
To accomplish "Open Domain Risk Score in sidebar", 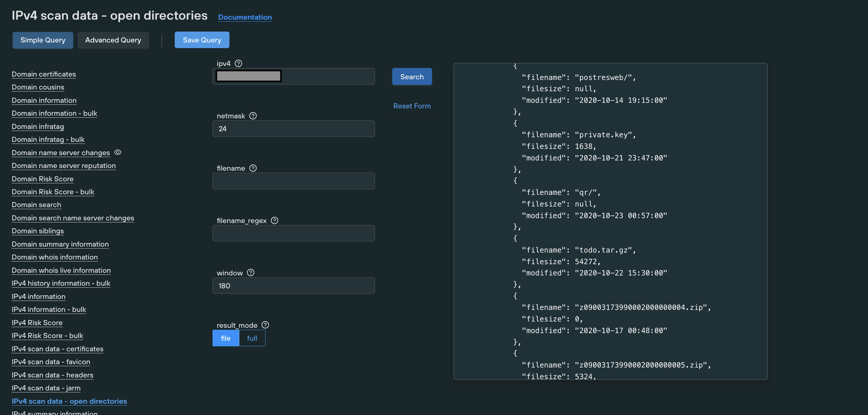I will (43, 179).
